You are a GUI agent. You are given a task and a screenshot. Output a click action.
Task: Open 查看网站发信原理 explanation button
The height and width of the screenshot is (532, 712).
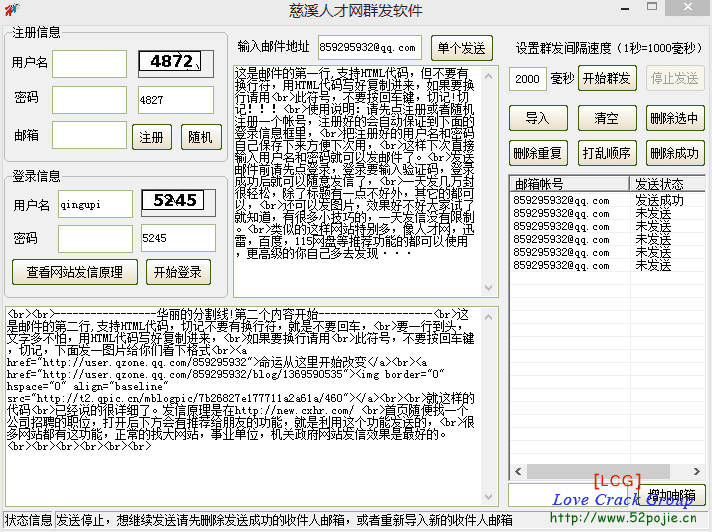[75, 271]
